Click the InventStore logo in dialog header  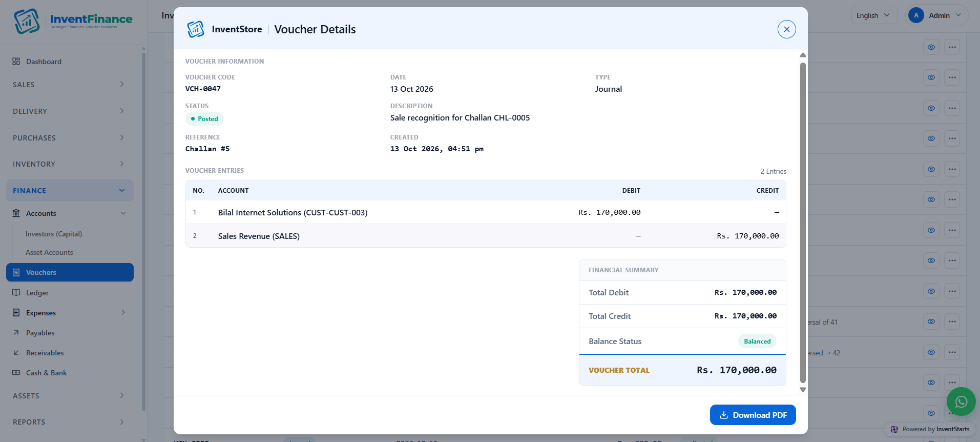click(196, 29)
